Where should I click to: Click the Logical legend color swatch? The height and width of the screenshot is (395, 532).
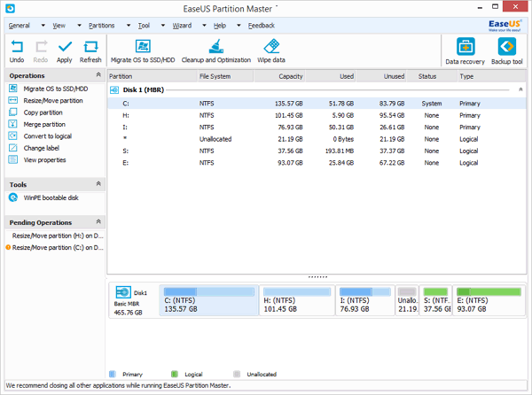click(x=175, y=374)
